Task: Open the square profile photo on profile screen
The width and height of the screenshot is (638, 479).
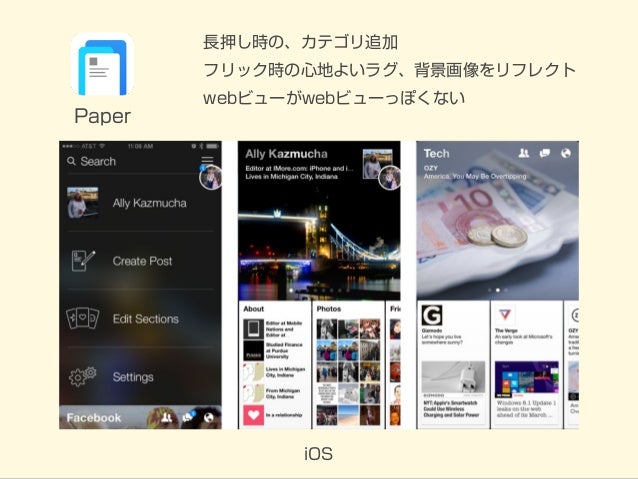Action: coord(377,164)
